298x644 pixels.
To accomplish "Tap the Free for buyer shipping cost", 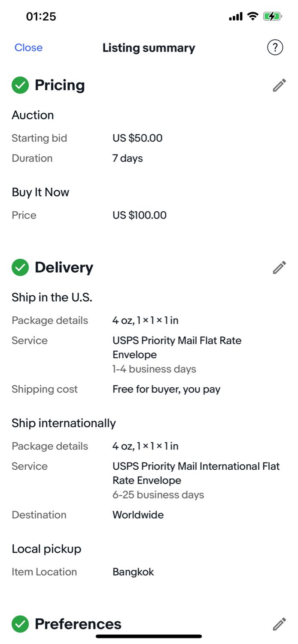I will point(166,389).
